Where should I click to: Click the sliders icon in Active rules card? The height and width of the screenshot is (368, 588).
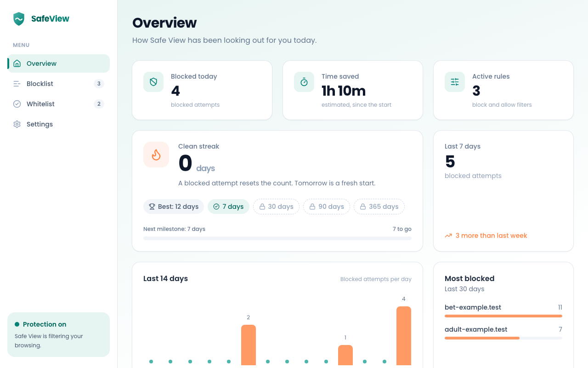[455, 82]
